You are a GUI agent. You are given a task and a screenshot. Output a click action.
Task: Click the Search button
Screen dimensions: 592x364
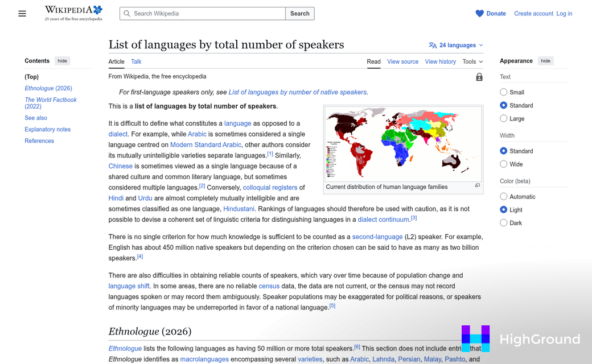(x=300, y=14)
